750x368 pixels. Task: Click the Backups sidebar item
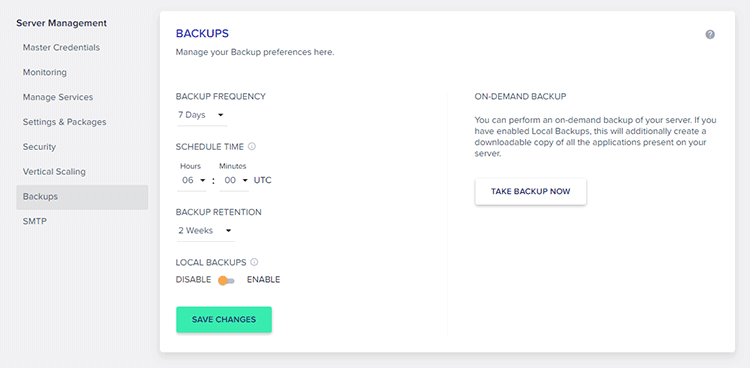click(x=82, y=197)
